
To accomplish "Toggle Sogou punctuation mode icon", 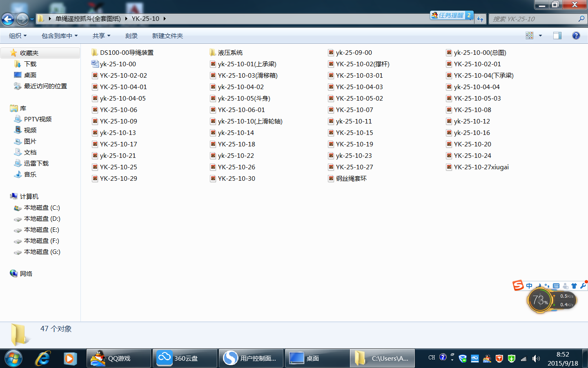I will pyautogui.click(x=547, y=286).
